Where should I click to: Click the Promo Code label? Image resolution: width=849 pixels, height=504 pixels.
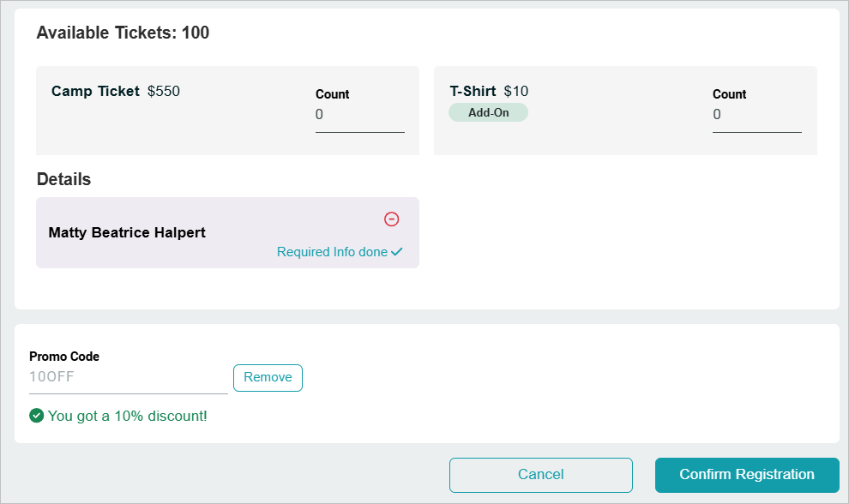64,357
